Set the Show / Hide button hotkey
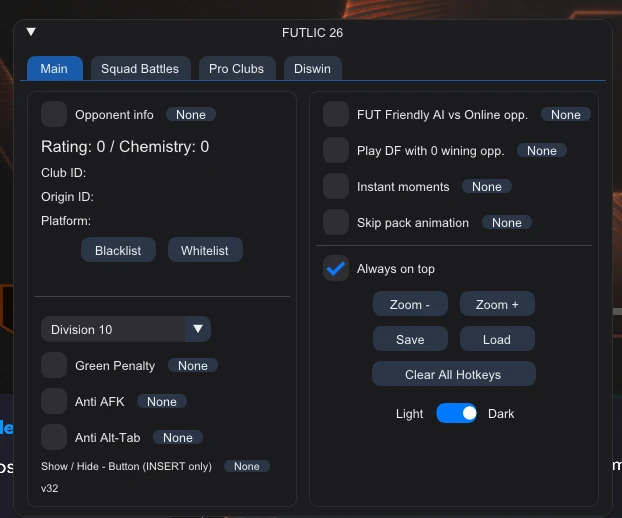Viewport: 622px width, 518px height. (x=247, y=466)
